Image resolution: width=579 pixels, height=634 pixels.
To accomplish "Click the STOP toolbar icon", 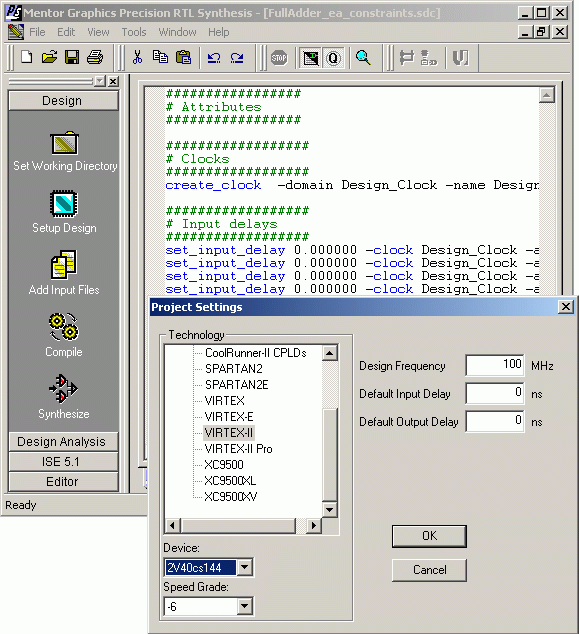I will (279, 58).
